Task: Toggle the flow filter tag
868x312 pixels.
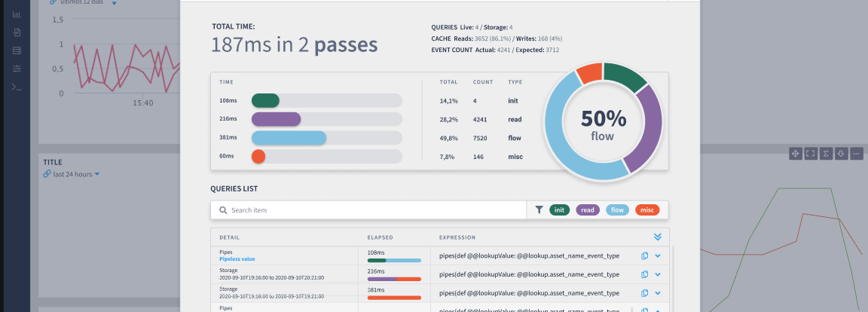Action: point(617,210)
